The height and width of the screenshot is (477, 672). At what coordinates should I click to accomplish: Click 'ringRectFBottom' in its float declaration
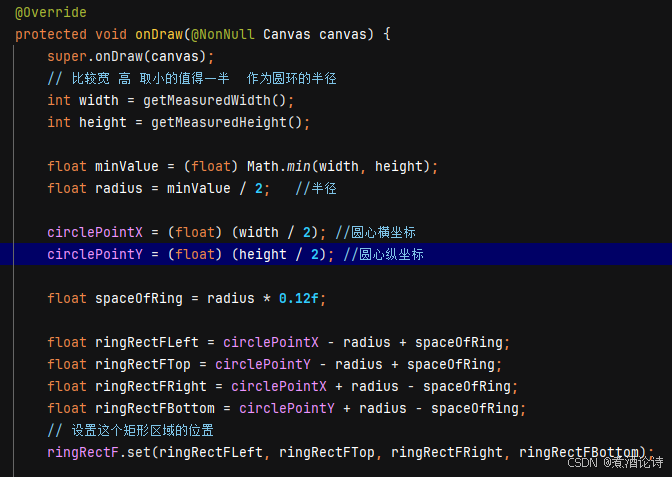point(155,408)
